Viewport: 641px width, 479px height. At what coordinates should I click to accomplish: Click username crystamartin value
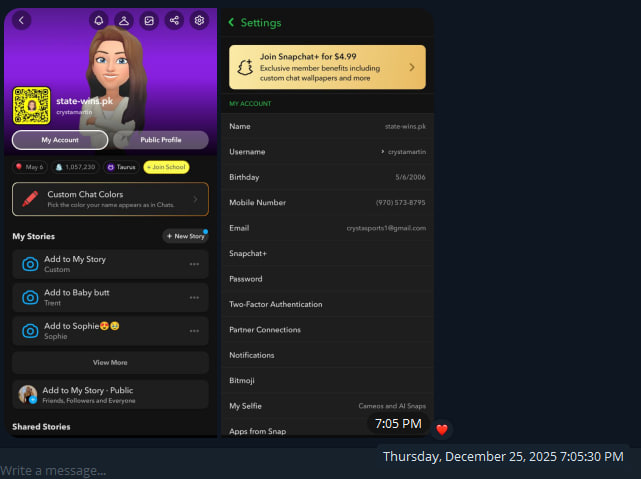click(407, 152)
